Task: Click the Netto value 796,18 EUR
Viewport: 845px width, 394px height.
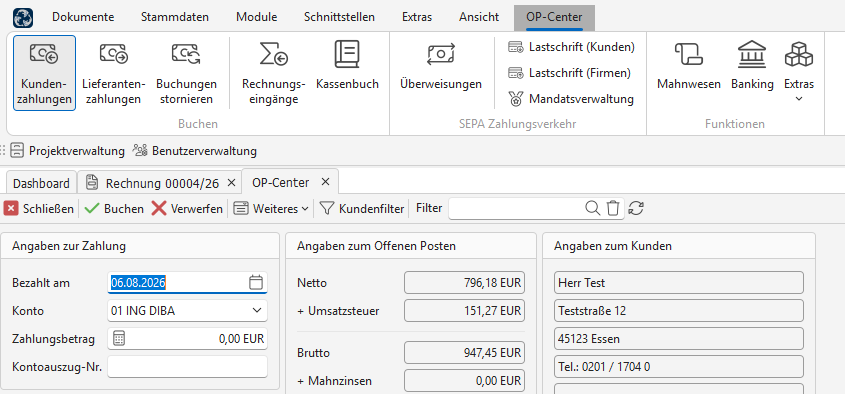Action: pos(464,282)
